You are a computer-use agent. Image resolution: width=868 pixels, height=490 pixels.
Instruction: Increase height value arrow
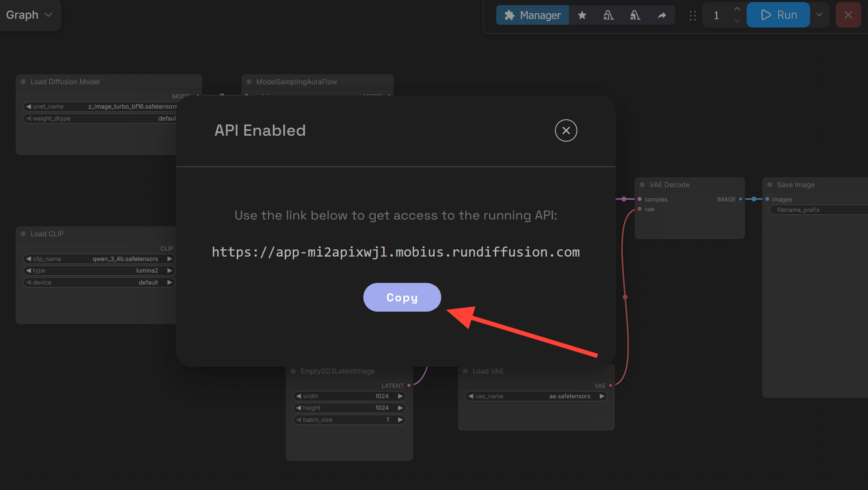pyautogui.click(x=400, y=408)
